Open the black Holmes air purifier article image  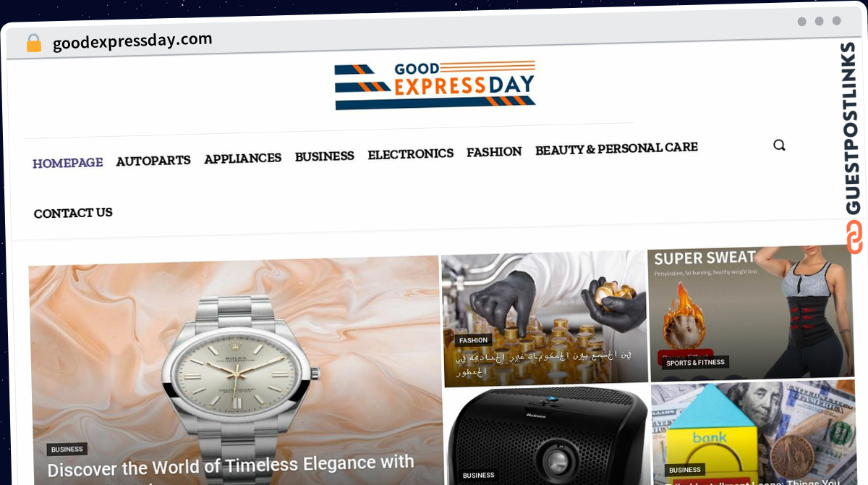click(x=548, y=435)
